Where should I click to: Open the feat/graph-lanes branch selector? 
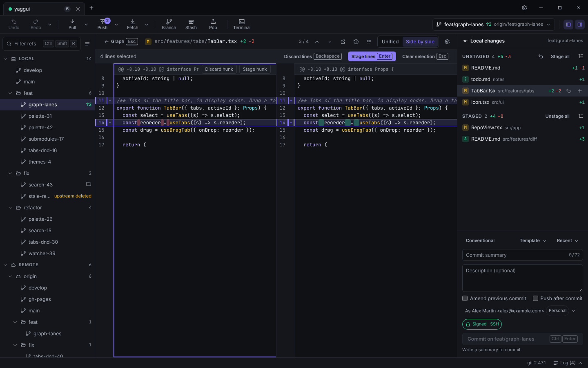[493, 25]
